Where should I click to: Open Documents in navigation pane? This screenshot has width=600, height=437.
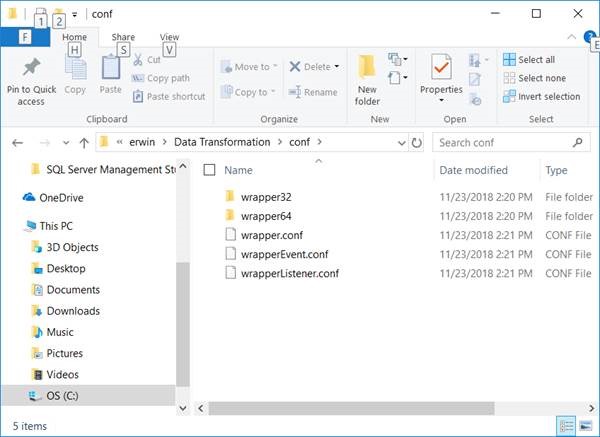coord(66,290)
